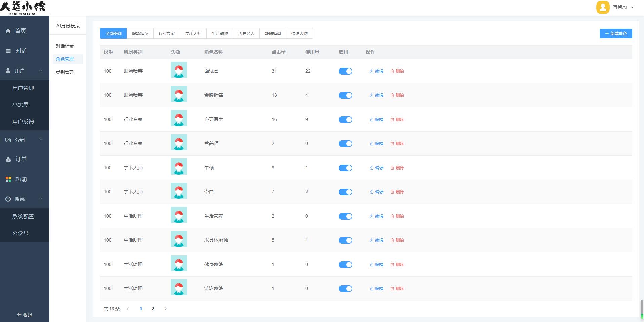Screen dimensions: 644x322
Task: Edit the 面试官 role
Action: coord(376,71)
